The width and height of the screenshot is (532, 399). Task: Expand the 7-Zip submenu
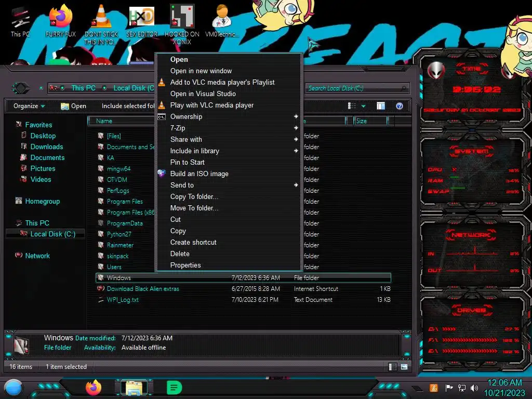pyautogui.click(x=229, y=128)
